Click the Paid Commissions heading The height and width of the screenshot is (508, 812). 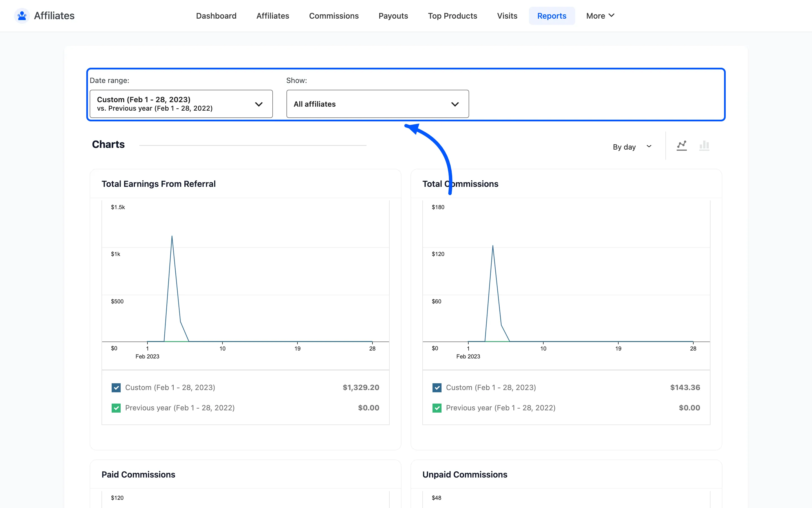click(x=138, y=474)
